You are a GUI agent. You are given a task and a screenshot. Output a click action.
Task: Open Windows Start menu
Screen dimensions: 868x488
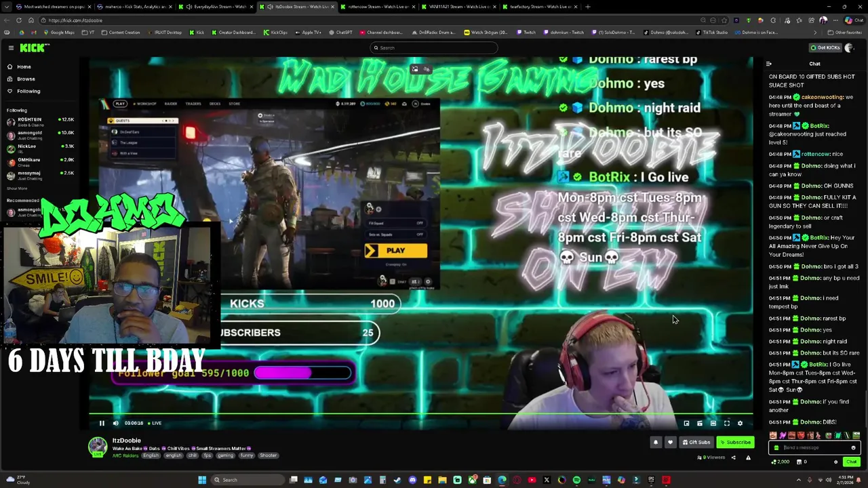pos(202,480)
